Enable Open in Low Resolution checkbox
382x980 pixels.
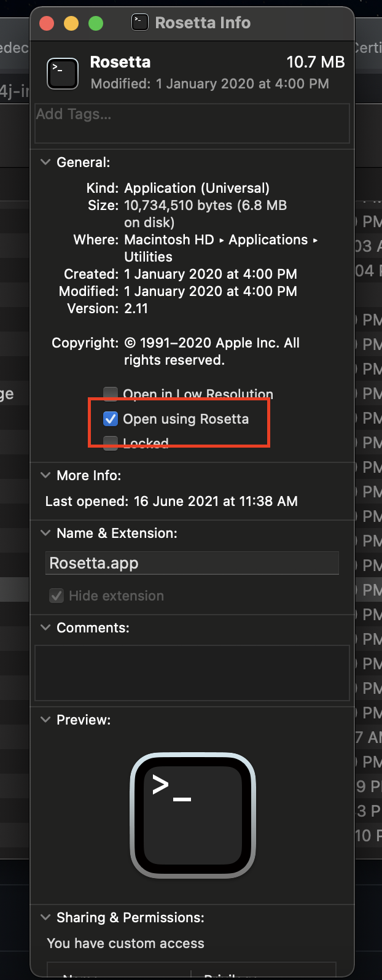click(x=111, y=394)
